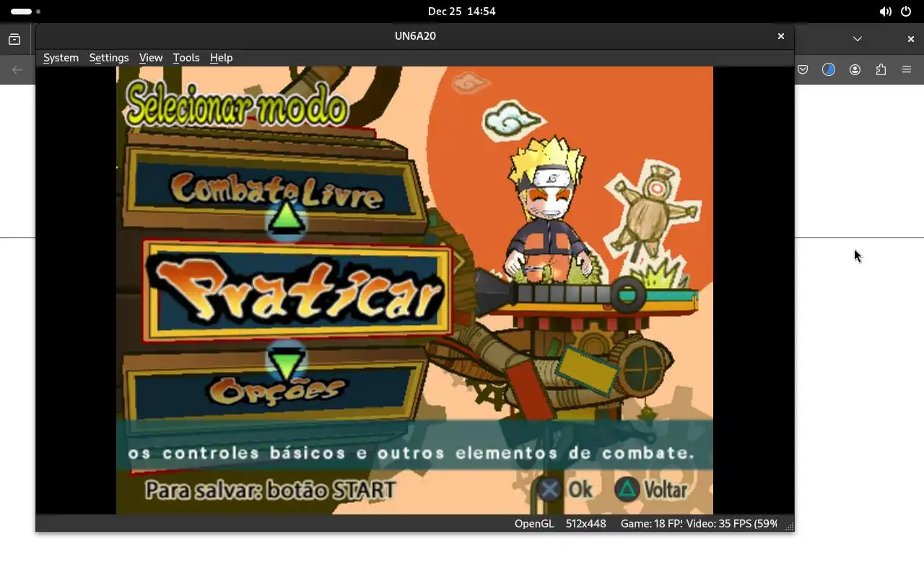The height and width of the screenshot is (578, 924).
Task: Open the volume speaker system icon
Action: (885, 12)
